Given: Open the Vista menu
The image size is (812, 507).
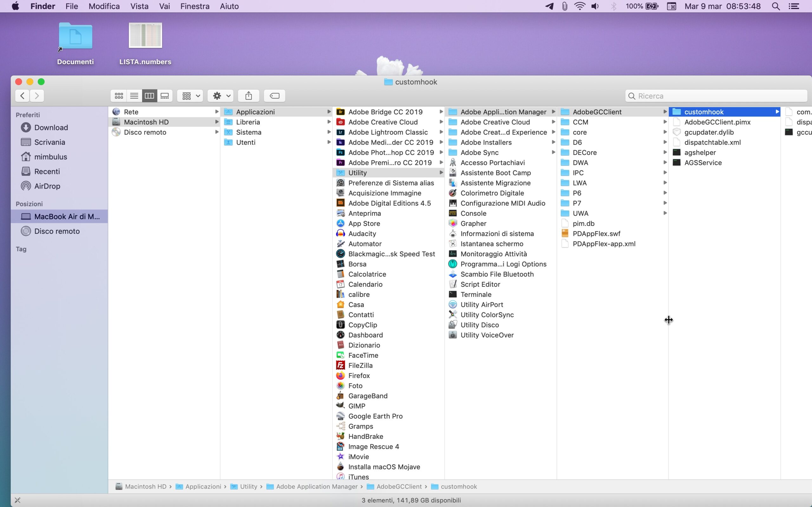Looking at the screenshot, I should 139,6.
